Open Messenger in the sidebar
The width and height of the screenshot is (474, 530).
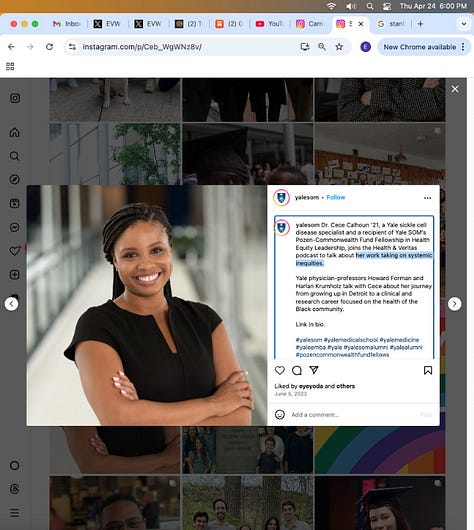15,227
